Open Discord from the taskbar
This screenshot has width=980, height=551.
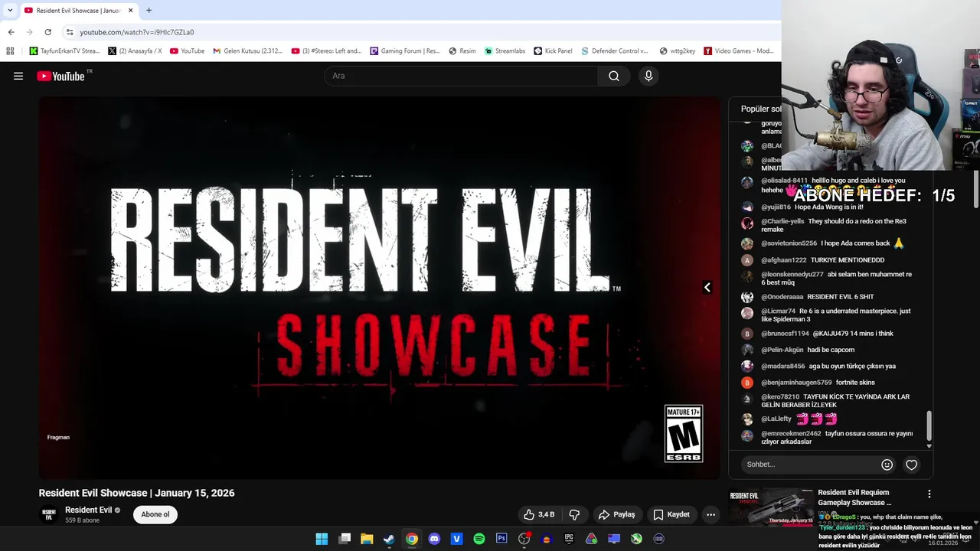tap(434, 539)
